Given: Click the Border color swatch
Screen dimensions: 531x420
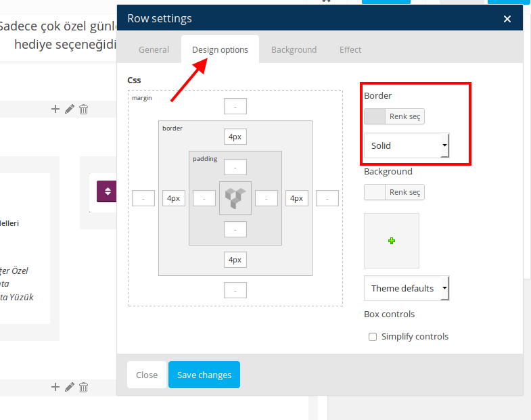Looking at the screenshot, I should [x=375, y=116].
